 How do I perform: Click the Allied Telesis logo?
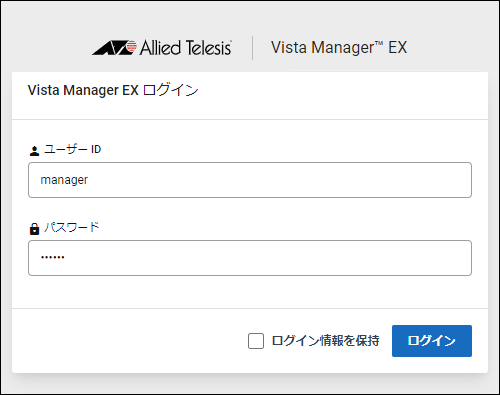tap(162, 47)
